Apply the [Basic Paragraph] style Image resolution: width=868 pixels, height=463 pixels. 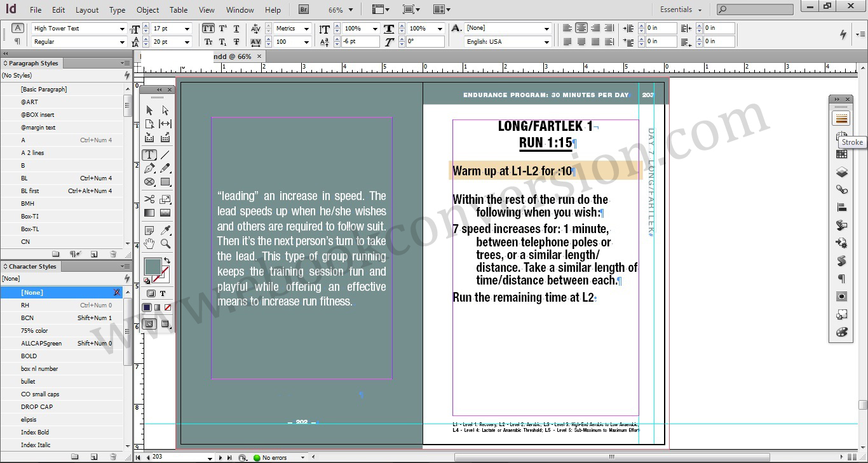click(x=62, y=90)
